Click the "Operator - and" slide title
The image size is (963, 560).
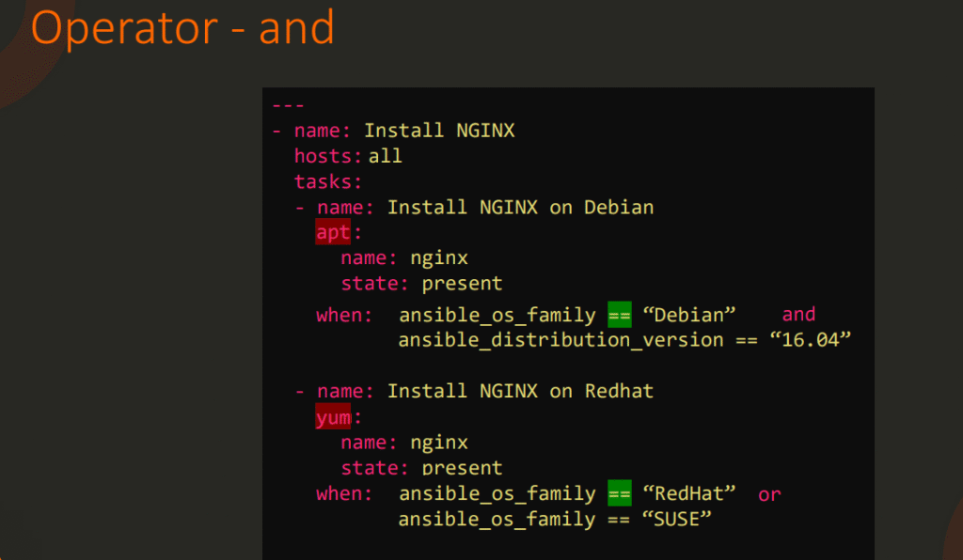pyautogui.click(x=182, y=28)
